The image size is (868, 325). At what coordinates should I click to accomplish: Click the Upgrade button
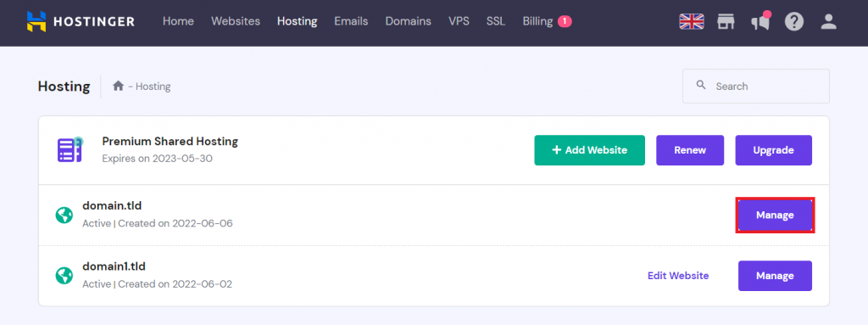click(773, 150)
